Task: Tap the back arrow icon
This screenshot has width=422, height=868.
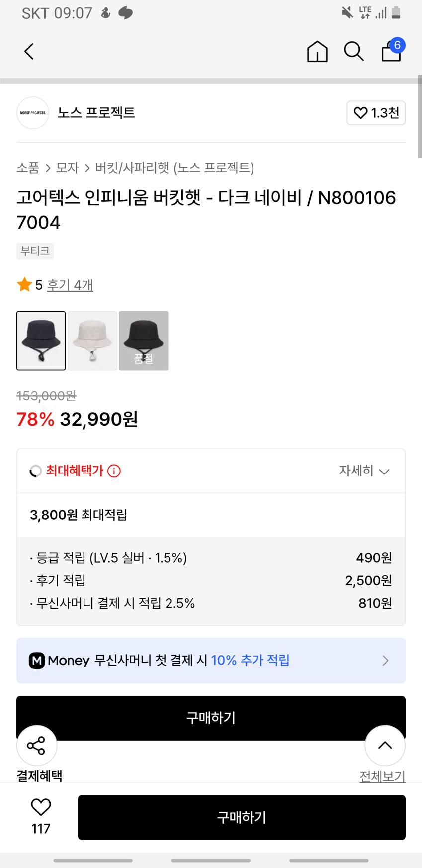Action: pyautogui.click(x=29, y=51)
